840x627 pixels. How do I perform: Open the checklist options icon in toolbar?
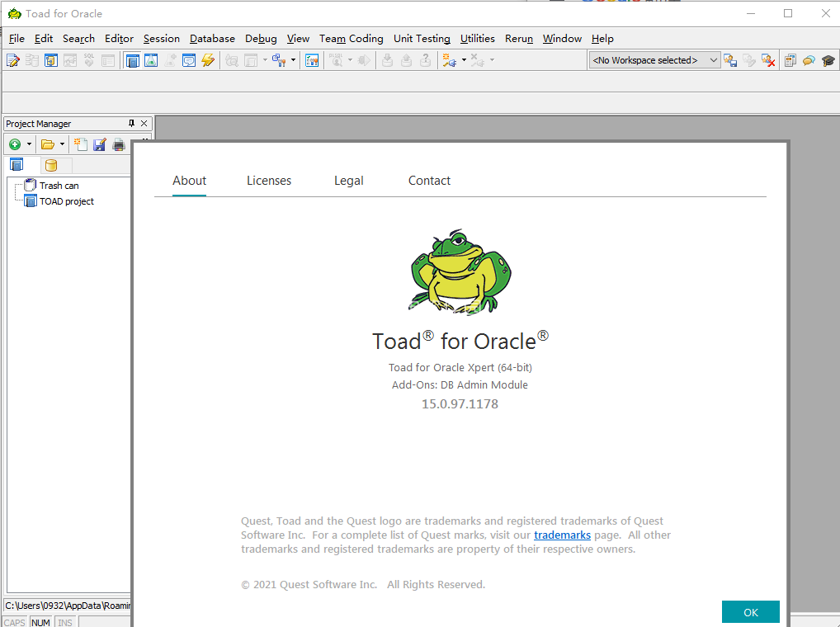312,60
